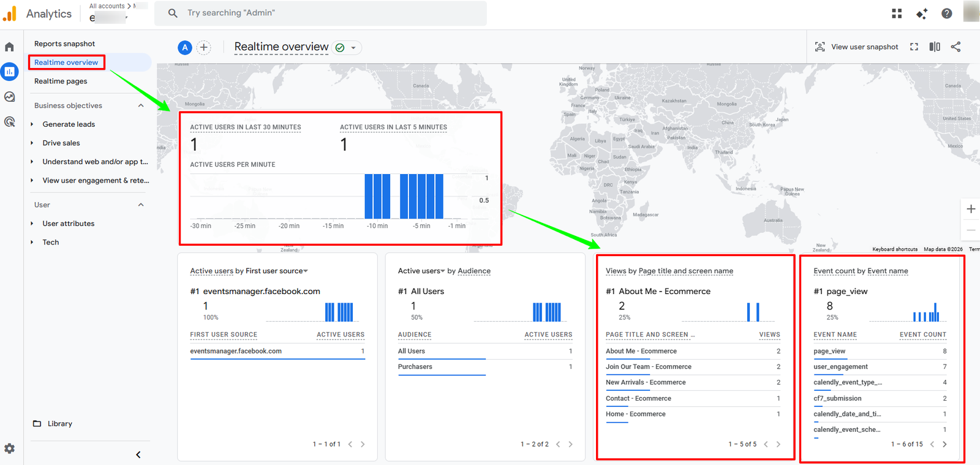
Task: Open the Help question mark icon
Action: (x=947, y=13)
